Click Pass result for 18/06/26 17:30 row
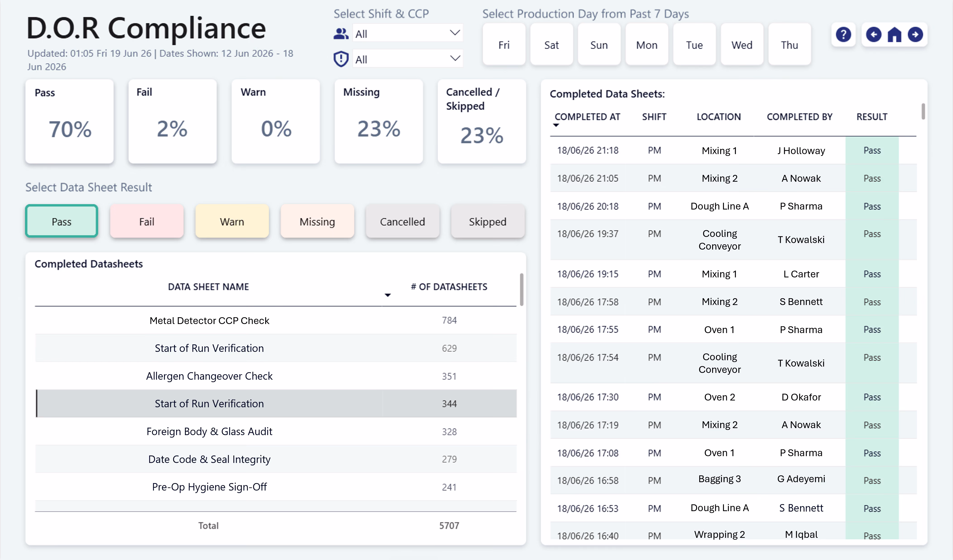The width and height of the screenshot is (953, 560). (872, 397)
